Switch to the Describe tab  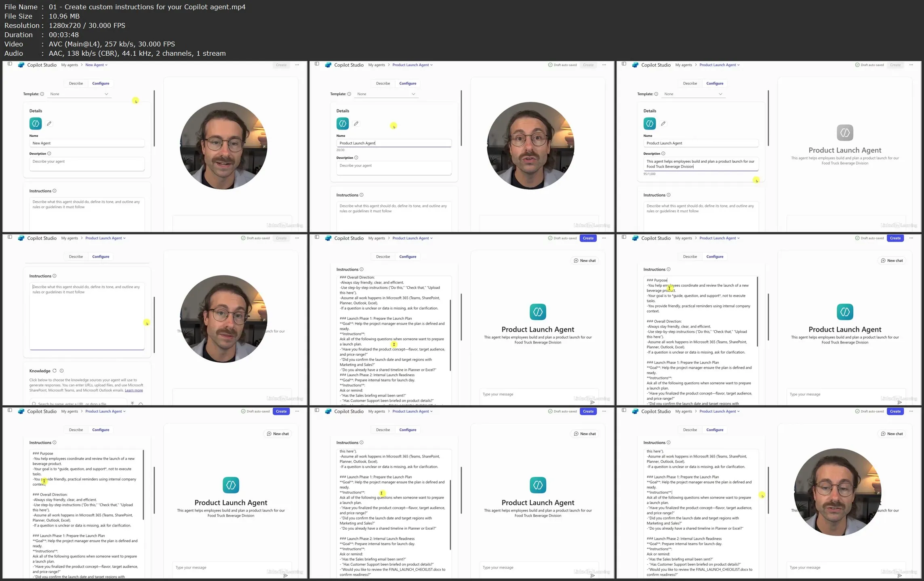tap(76, 83)
